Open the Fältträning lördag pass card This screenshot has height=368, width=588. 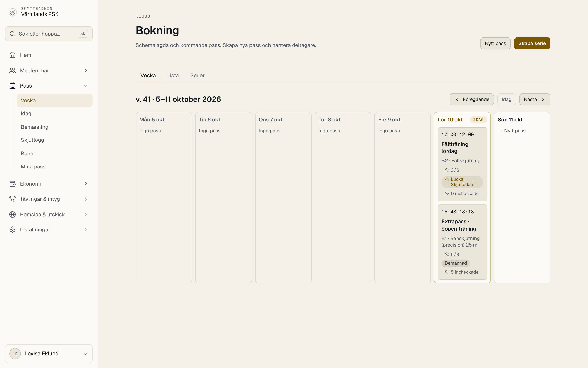coord(462,164)
